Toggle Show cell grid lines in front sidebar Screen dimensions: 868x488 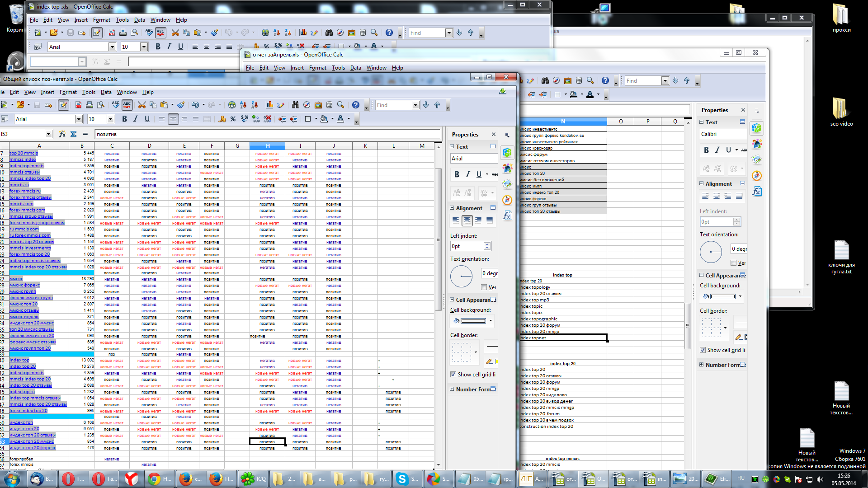453,374
